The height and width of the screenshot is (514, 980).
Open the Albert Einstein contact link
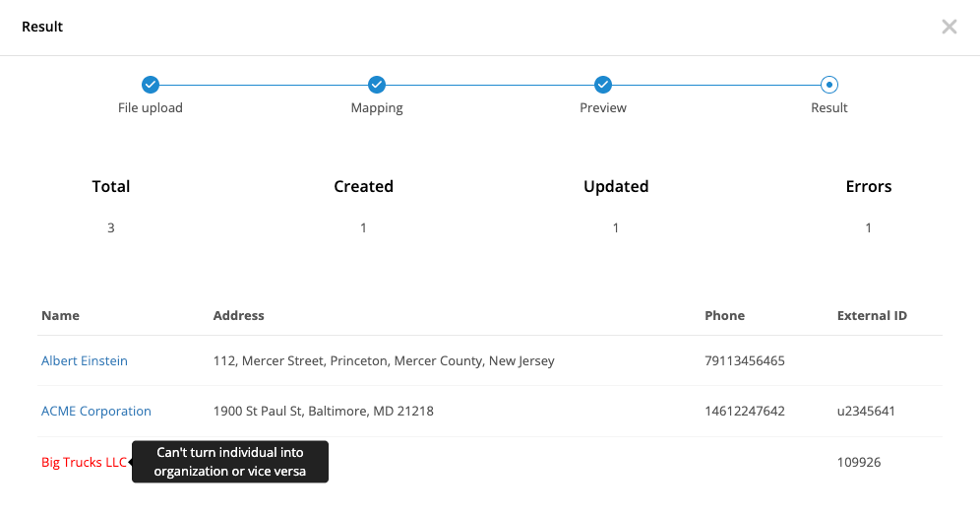pos(85,360)
